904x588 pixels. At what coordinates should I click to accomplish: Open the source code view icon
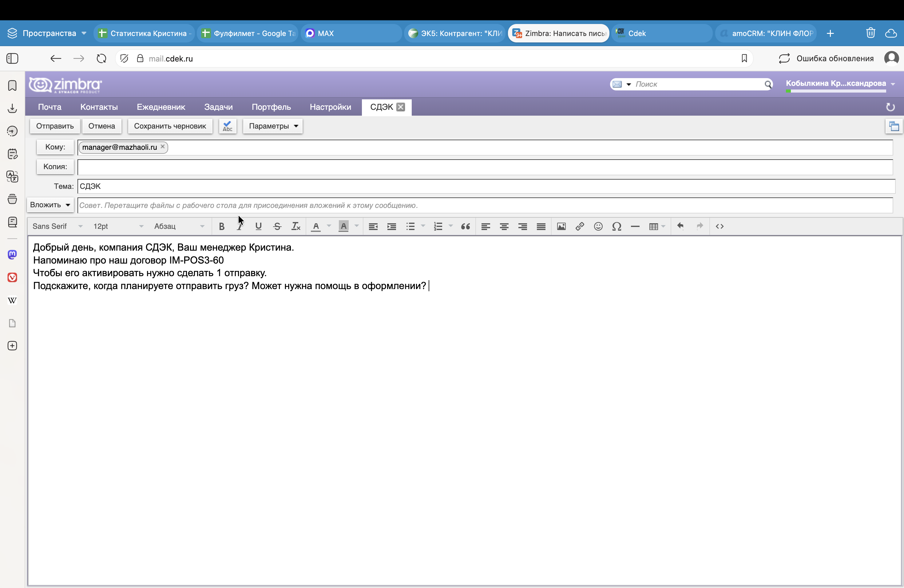720,226
